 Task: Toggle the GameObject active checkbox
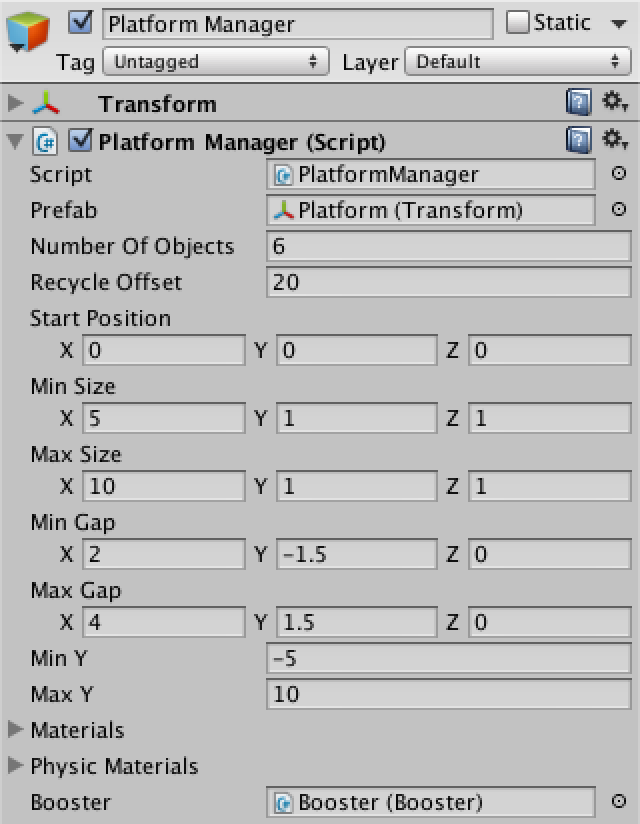(x=80, y=22)
